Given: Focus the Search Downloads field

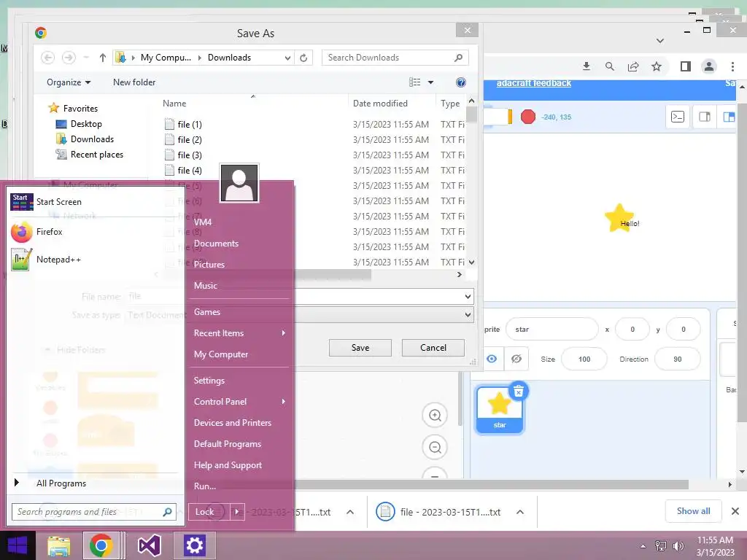Looking at the screenshot, I should click(395, 58).
